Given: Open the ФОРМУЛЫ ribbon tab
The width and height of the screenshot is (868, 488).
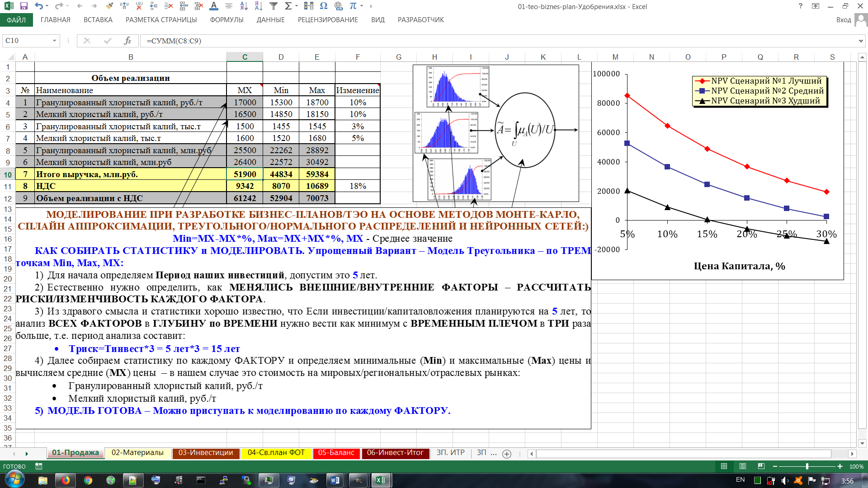Looking at the screenshot, I should pyautogui.click(x=226, y=20).
